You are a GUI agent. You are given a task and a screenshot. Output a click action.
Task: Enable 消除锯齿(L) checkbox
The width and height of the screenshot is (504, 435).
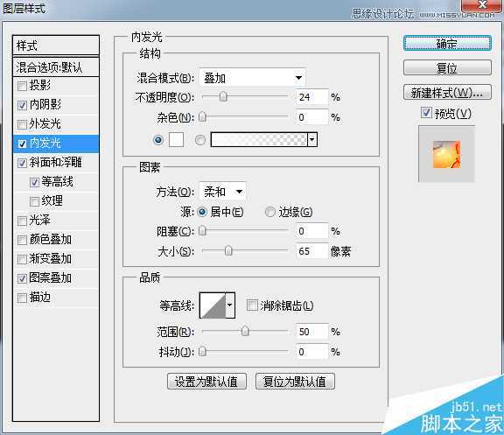(x=252, y=305)
